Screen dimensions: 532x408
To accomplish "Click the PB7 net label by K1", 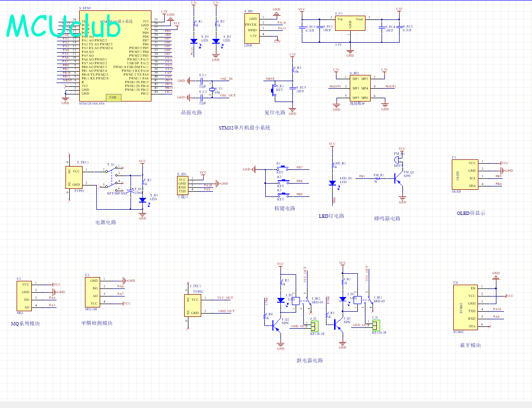I will pyautogui.click(x=299, y=167).
